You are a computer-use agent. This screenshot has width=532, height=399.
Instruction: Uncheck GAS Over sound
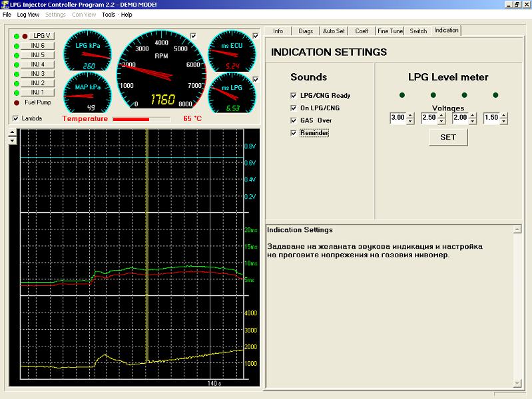pos(294,120)
